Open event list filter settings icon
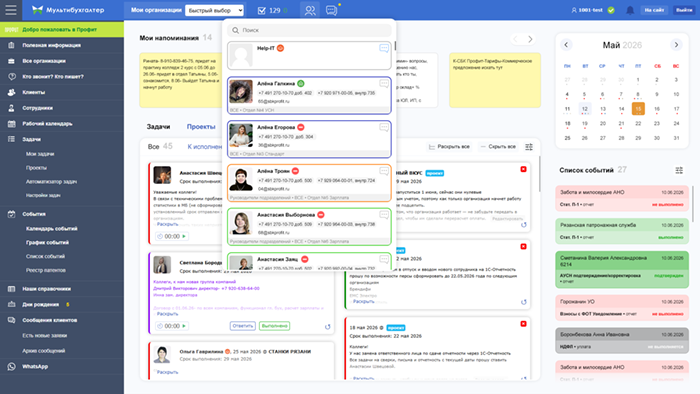The width and height of the screenshot is (700, 394). tap(679, 170)
